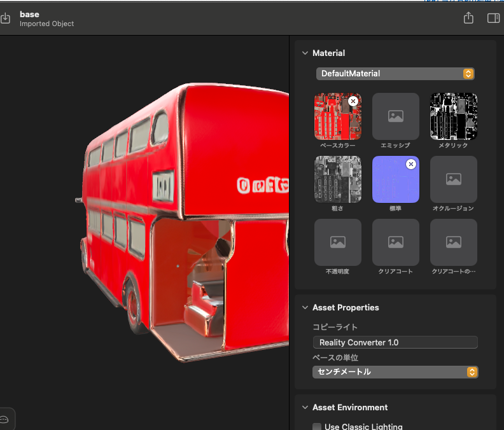
Task: Add a 不透明度 texture in empty slot
Action: point(337,242)
